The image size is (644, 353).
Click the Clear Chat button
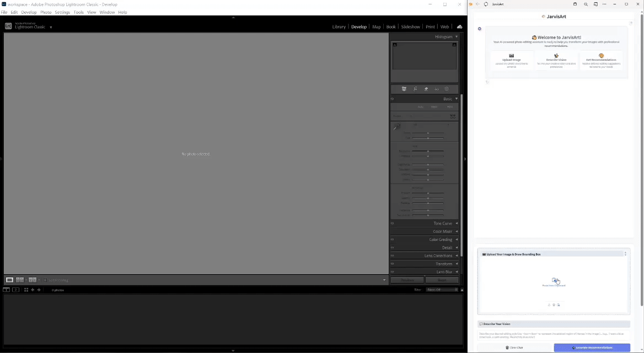coord(516,347)
